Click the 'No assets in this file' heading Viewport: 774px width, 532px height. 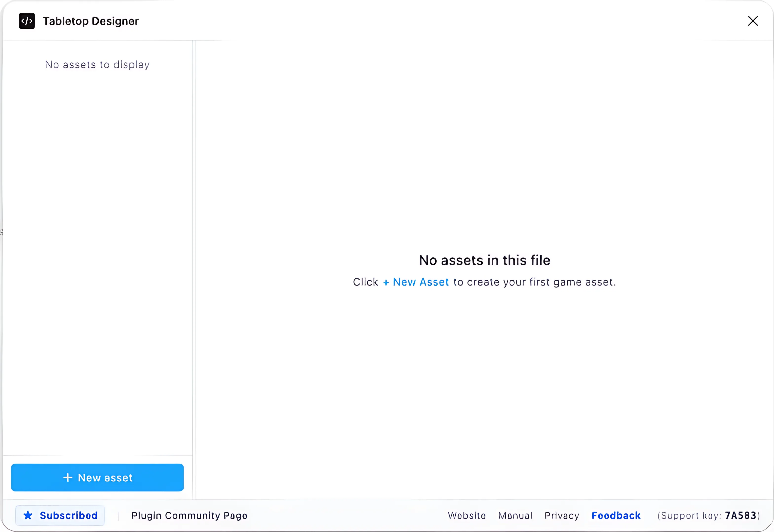click(484, 260)
